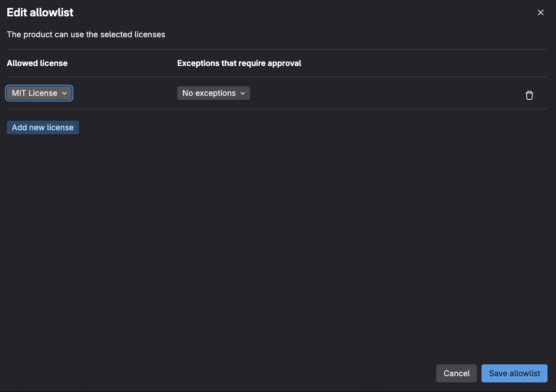Viewport: 556px width, 392px height.
Task: Cancel editing the allowlist
Action: 457,373
